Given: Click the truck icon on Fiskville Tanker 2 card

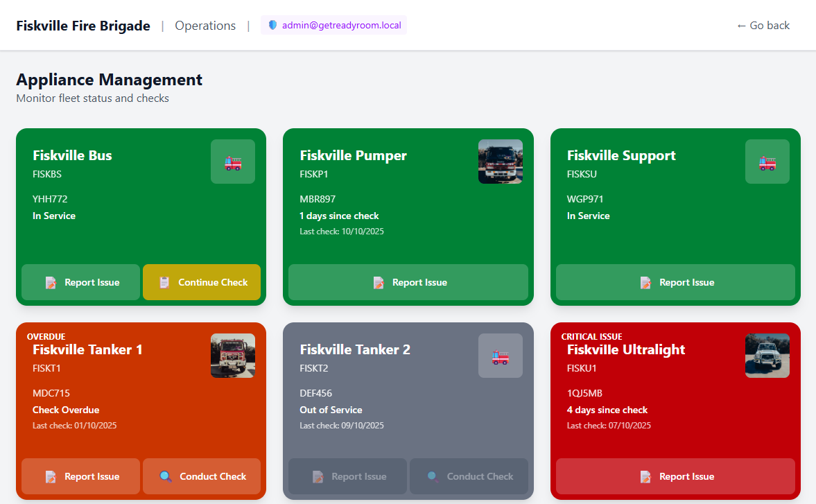Looking at the screenshot, I should point(500,356).
